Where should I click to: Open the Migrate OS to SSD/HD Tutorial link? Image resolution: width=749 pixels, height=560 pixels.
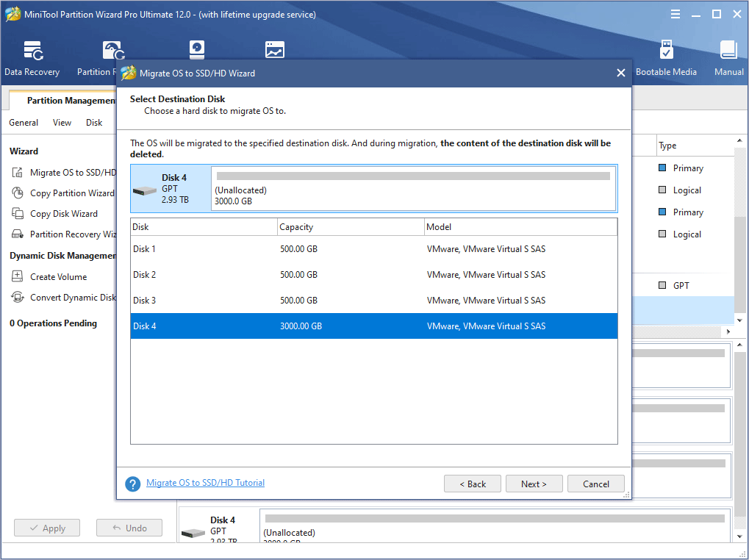[205, 483]
